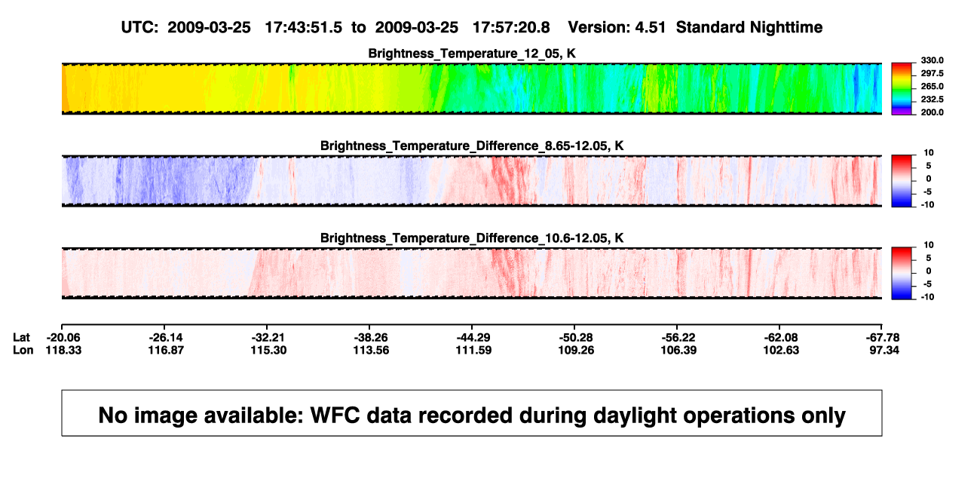Click longitude value 113.56
Image resolution: width=980 pixels, height=503 pixels.
369,350
